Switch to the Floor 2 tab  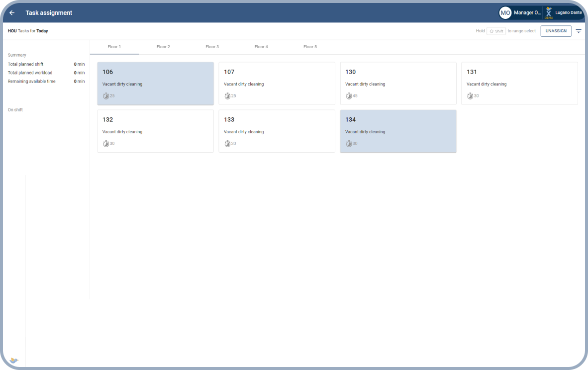pos(163,47)
